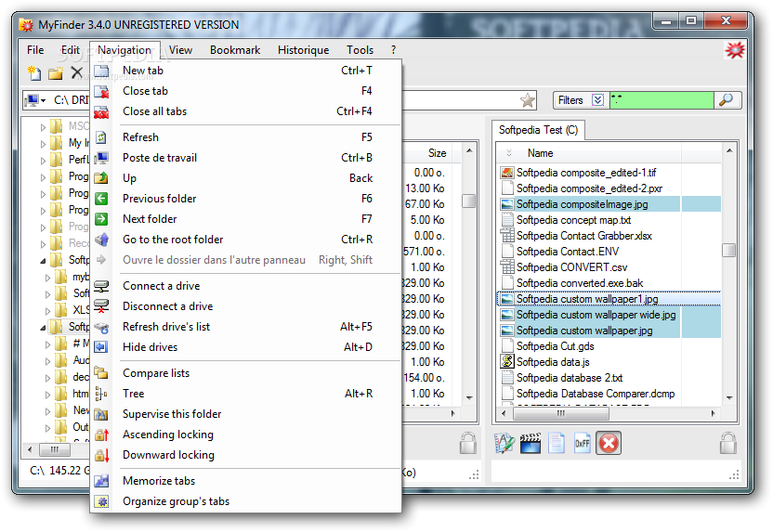The height and width of the screenshot is (532, 773).
Task: Click the Close tab icon in menu
Action: coord(101,91)
